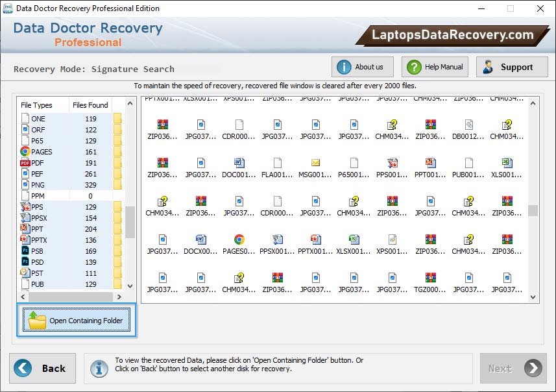This screenshot has width=556, height=392.
Task: Click the PPT file type icon in list
Action: (x=25, y=229)
